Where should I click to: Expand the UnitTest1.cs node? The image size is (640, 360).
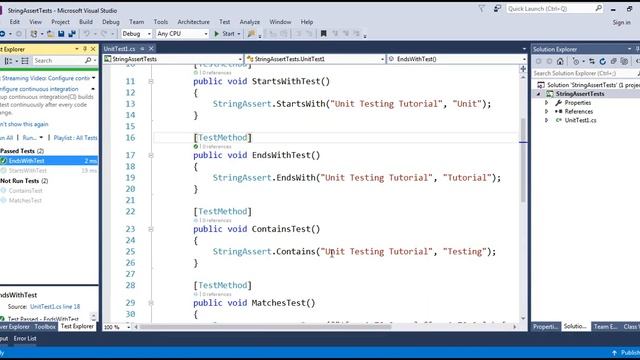[547, 120]
